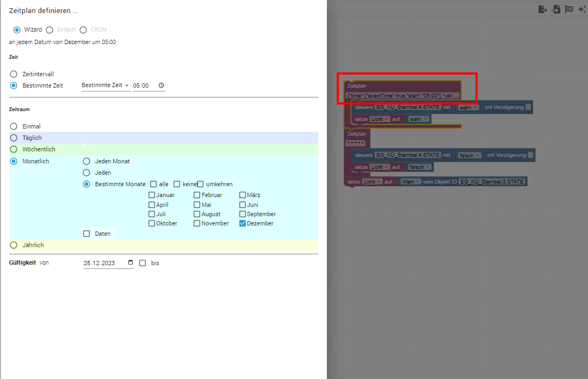Click the Gültigkeit von date field
The width and height of the screenshot is (588, 379).
108,263
